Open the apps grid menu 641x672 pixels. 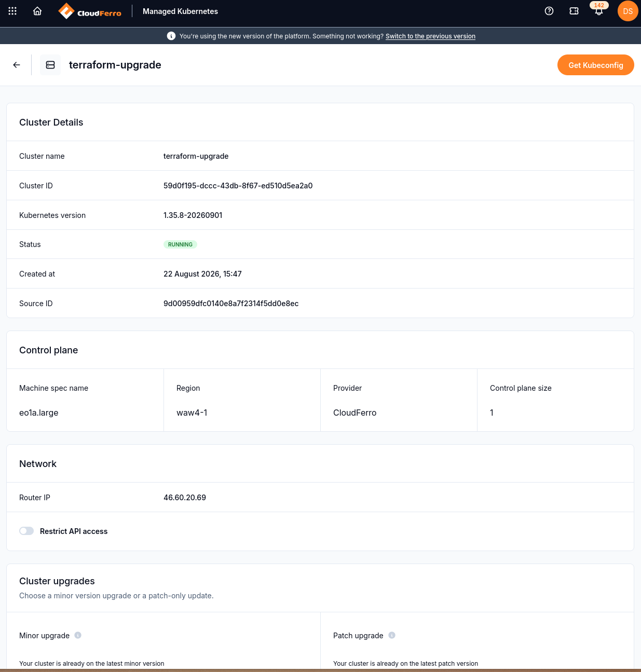click(x=12, y=11)
